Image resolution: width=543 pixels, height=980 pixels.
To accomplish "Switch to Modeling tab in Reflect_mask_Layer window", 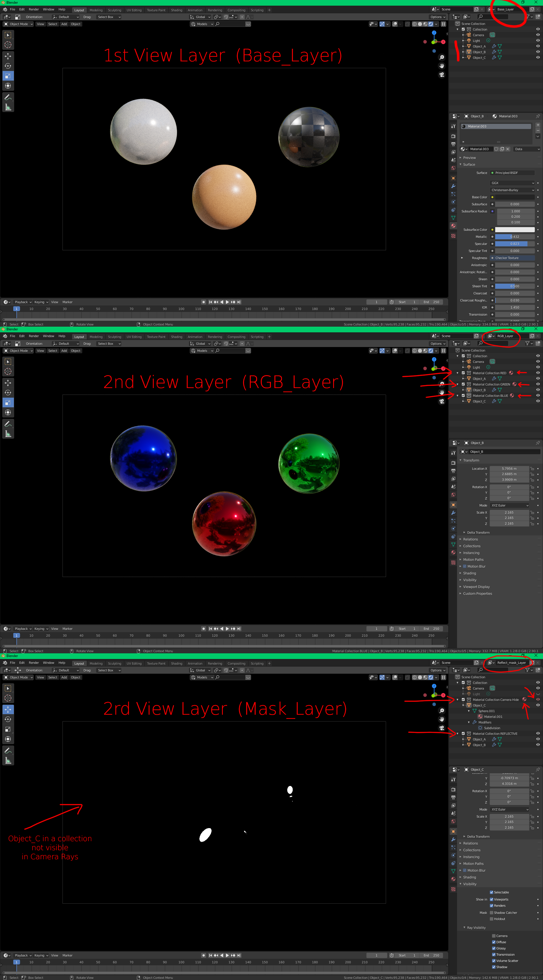I will click(96, 664).
